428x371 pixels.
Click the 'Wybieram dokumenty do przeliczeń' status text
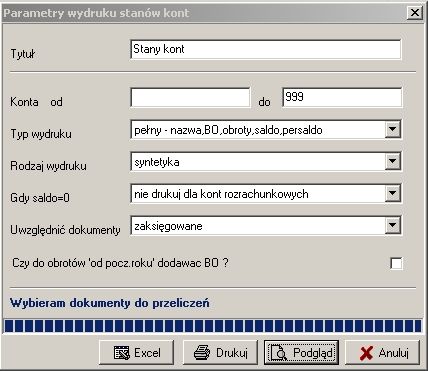coord(110,303)
